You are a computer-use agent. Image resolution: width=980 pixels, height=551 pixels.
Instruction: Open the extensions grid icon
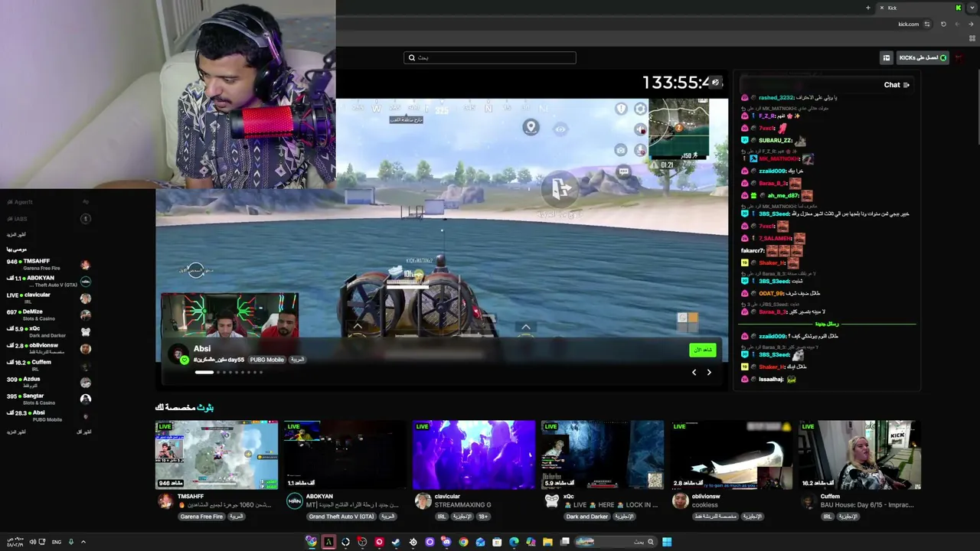pyautogui.click(x=973, y=38)
